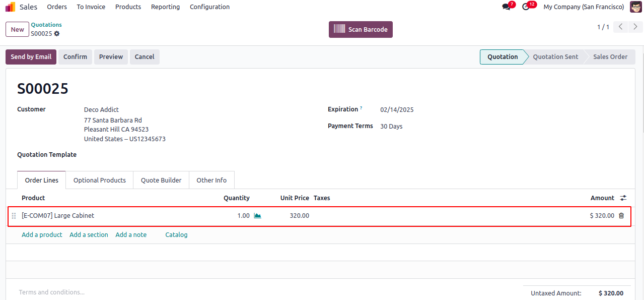Viewport: 644px width, 300px height.
Task: Go to the next record arrow
Action: click(x=635, y=27)
